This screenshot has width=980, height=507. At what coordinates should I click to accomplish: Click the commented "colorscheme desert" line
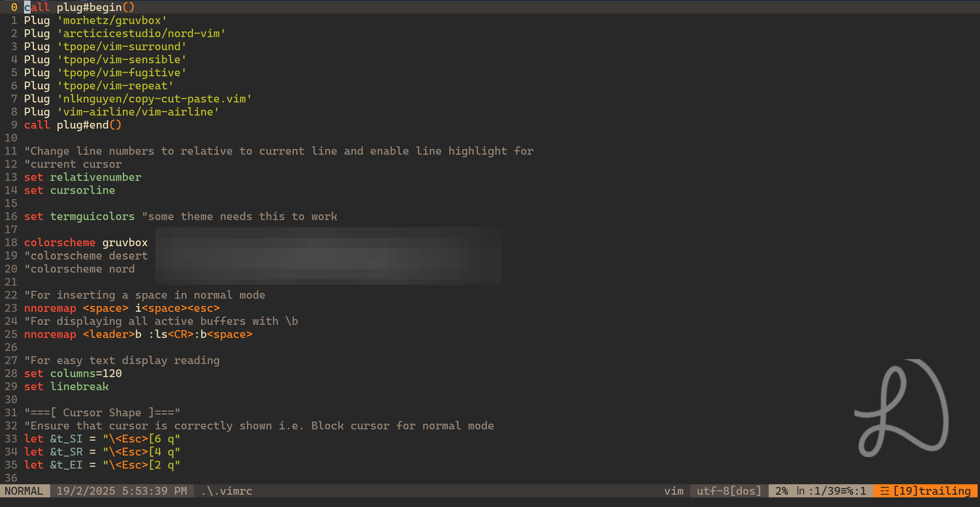[x=86, y=256]
